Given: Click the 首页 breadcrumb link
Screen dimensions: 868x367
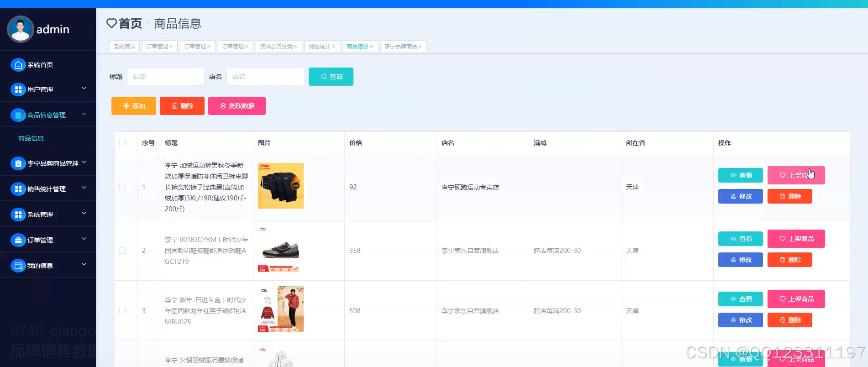Looking at the screenshot, I should pyautogui.click(x=130, y=23).
